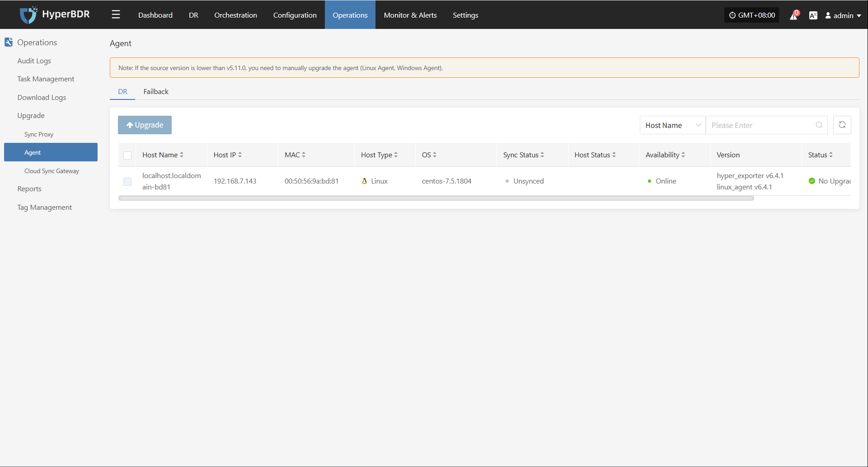This screenshot has width=868, height=467.
Task: Collapse the Upgrade sidebar group
Action: coord(31,115)
